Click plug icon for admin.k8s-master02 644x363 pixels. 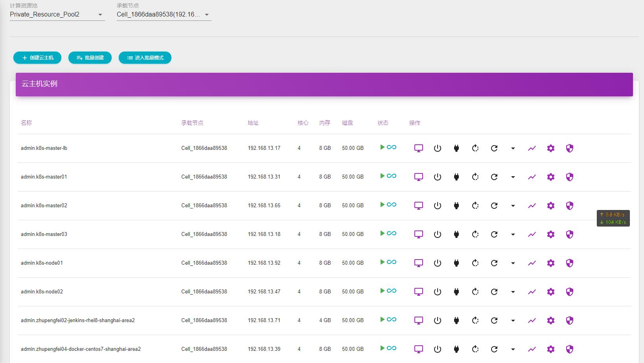(456, 206)
